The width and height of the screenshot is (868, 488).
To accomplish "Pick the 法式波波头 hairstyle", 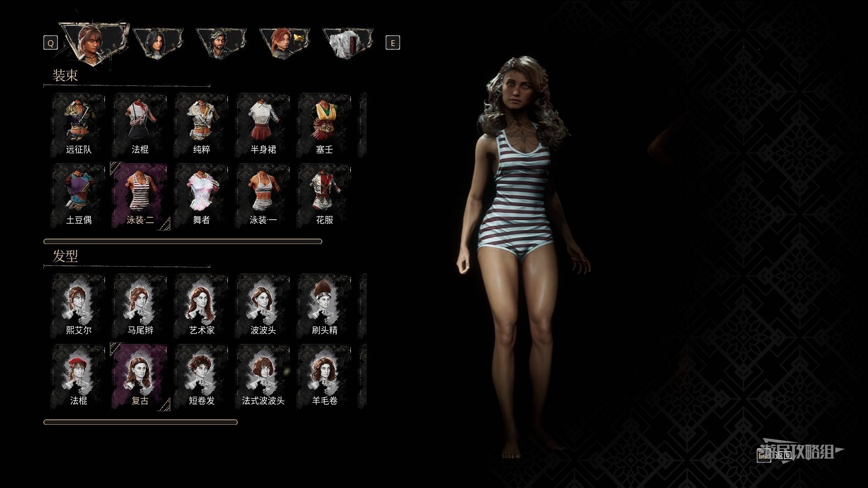I will tap(263, 376).
